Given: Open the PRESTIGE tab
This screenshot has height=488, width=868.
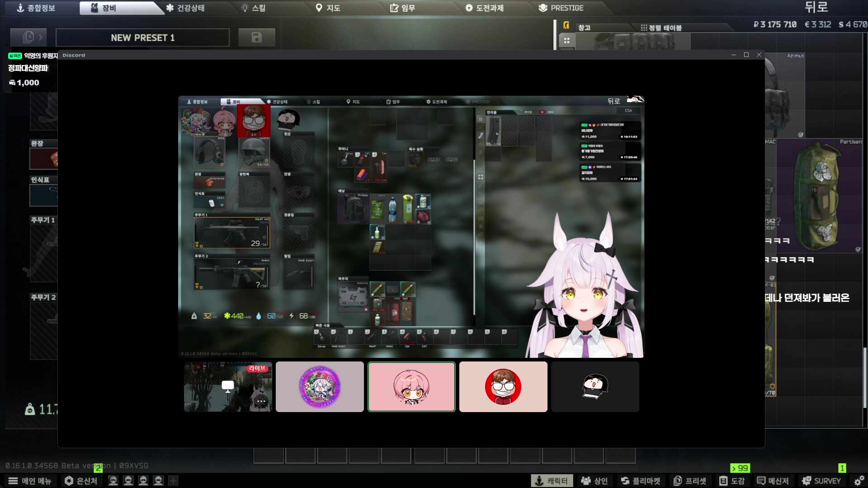Looking at the screenshot, I should point(561,8).
